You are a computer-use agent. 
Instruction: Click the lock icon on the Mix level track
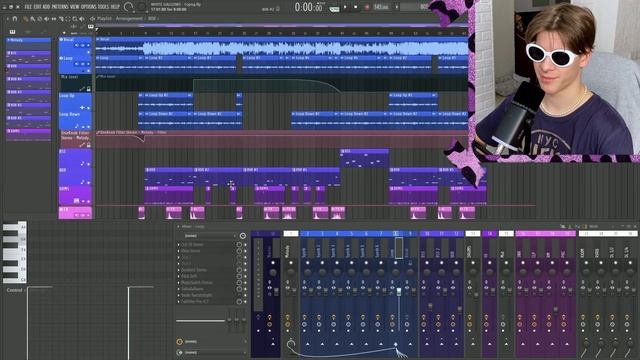pos(89,89)
